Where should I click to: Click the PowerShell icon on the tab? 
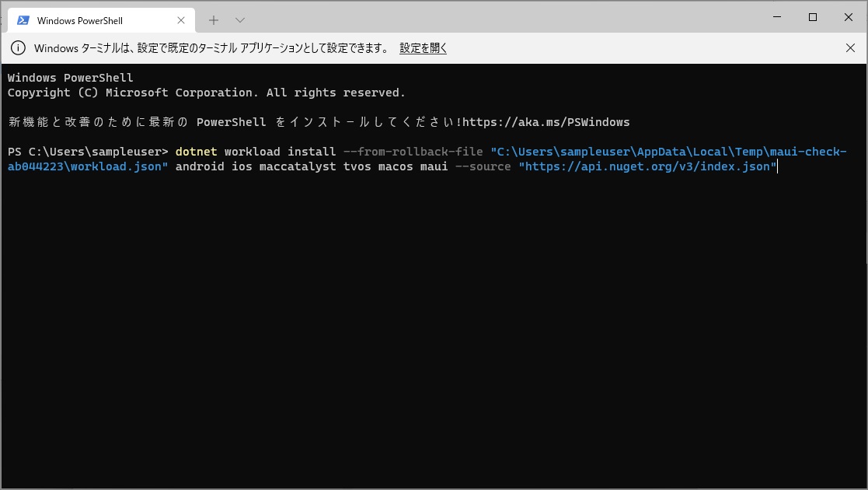point(23,20)
